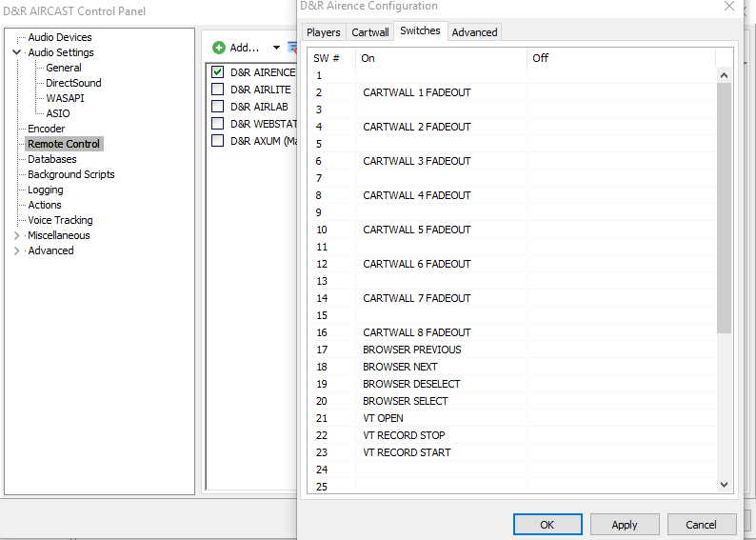Click the green Add remote control icon
The width and height of the screenshot is (756, 540).
point(219,48)
